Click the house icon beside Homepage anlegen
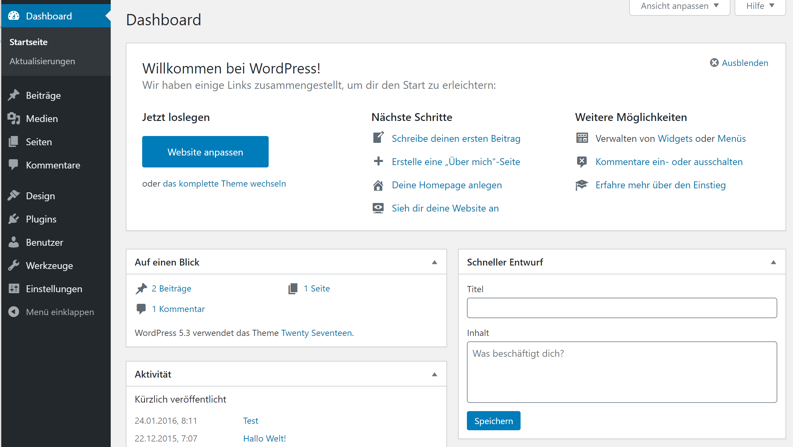This screenshot has height=447, width=793. [x=378, y=185]
